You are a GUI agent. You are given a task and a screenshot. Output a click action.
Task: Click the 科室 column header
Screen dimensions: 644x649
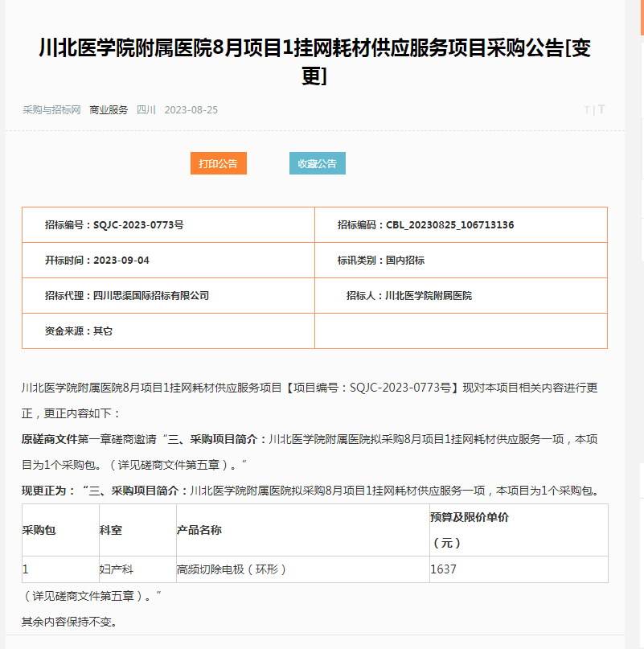point(137,530)
